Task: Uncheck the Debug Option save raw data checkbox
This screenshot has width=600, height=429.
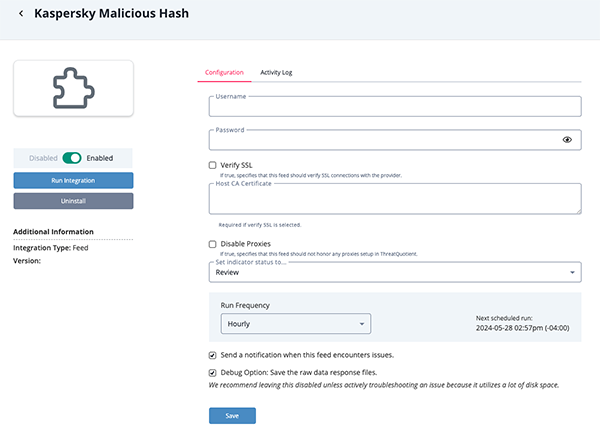Action: [212, 373]
